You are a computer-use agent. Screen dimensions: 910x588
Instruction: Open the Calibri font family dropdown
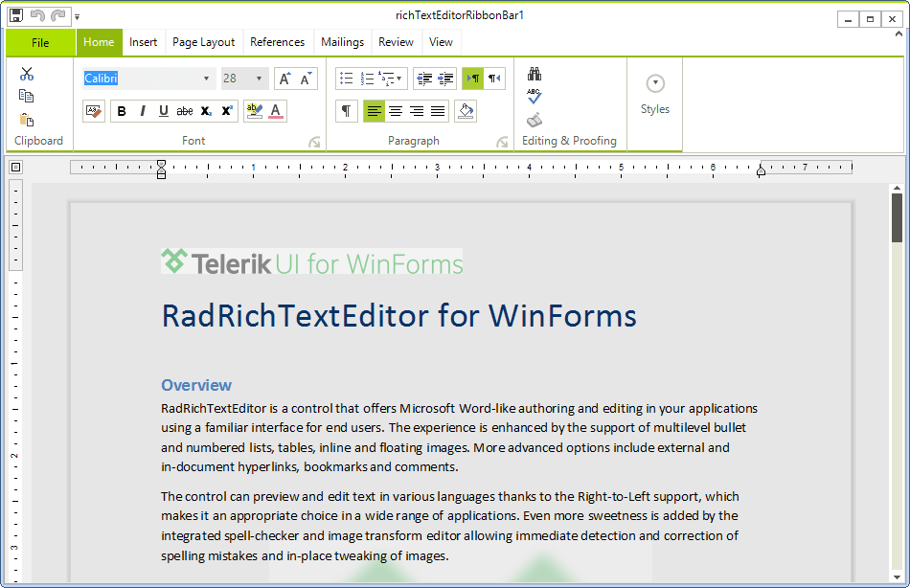206,79
